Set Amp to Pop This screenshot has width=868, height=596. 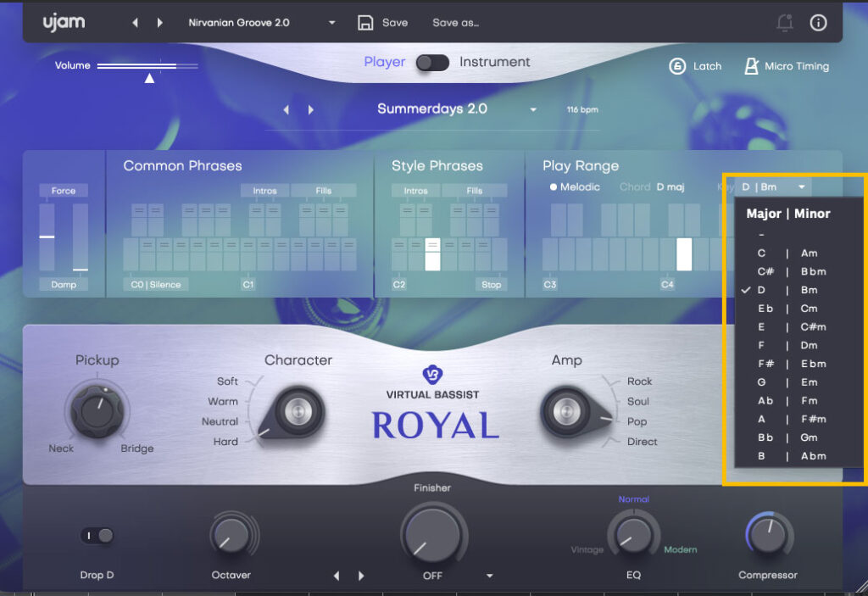coord(637,421)
